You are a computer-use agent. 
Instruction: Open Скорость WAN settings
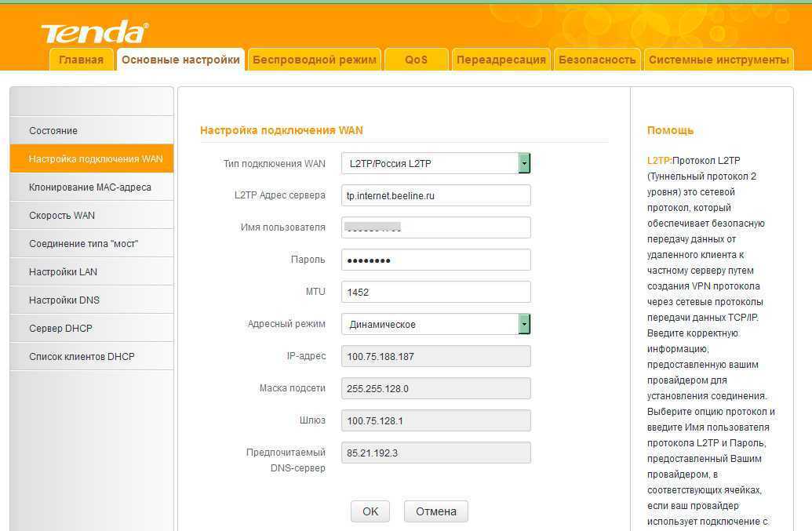pyautogui.click(x=92, y=215)
